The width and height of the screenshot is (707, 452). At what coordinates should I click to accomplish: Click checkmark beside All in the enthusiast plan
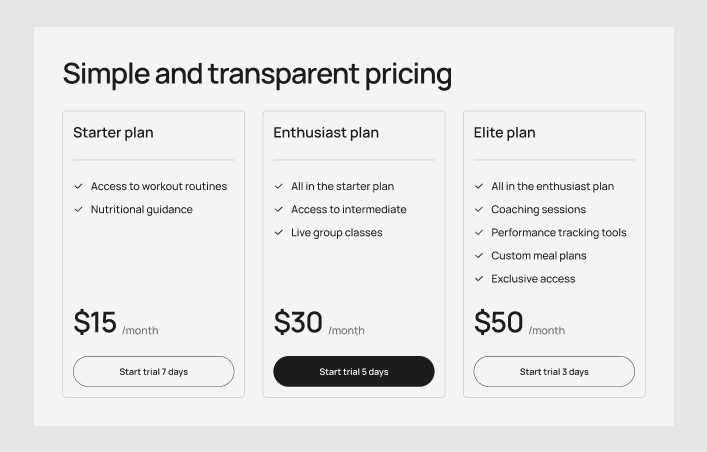pyautogui.click(x=479, y=186)
